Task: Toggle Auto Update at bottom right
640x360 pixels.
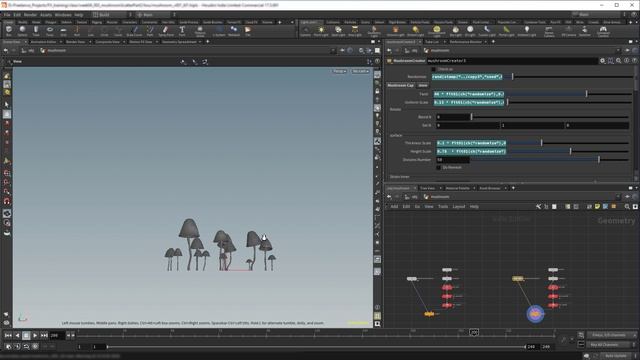Action: click(x=616, y=356)
